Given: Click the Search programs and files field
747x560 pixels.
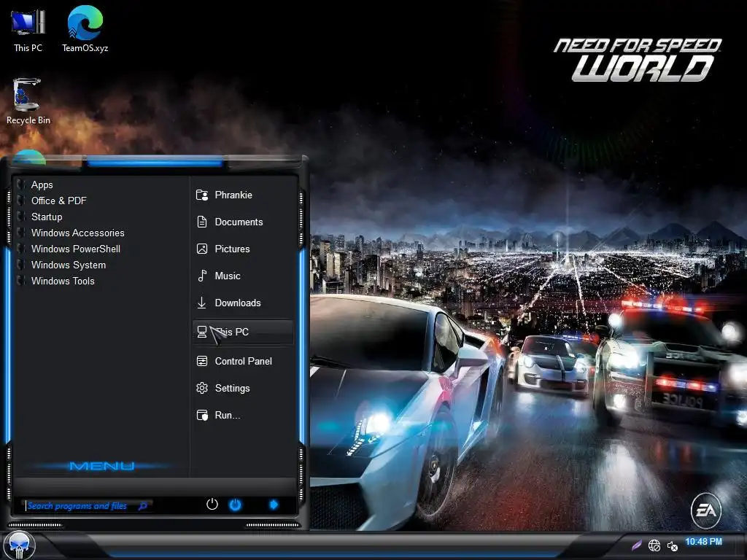Looking at the screenshot, I should [x=87, y=506].
